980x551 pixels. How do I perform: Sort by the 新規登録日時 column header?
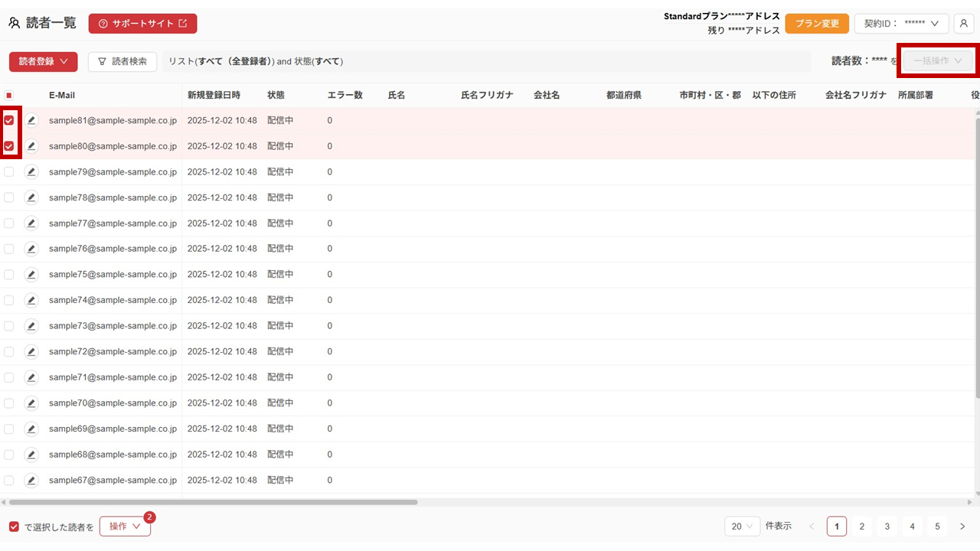click(214, 96)
